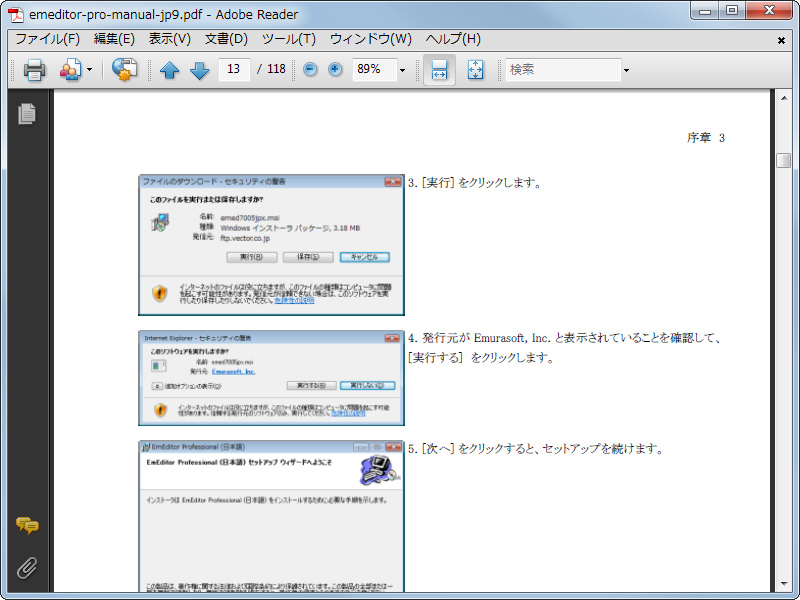Go to previous page with the up arrow
Screen dimensions: 800x600
(x=171, y=70)
